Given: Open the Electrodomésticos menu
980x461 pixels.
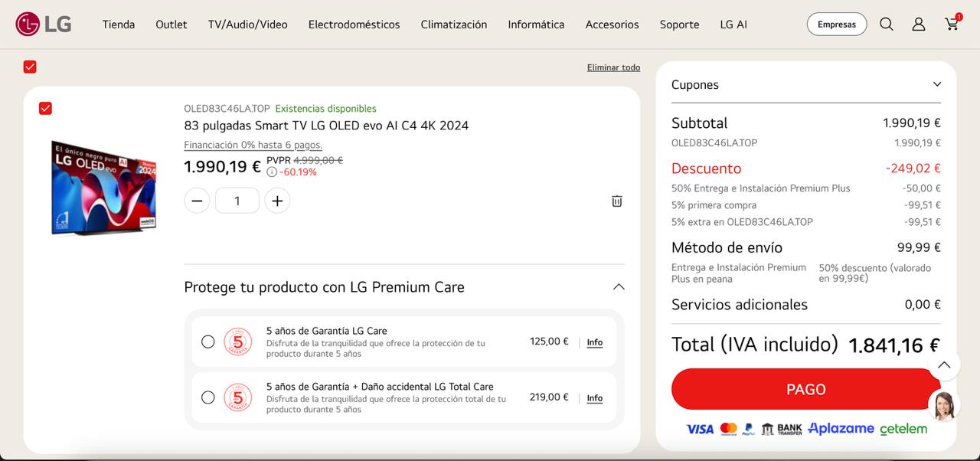Looking at the screenshot, I should pyautogui.click(x=354, y=25).
